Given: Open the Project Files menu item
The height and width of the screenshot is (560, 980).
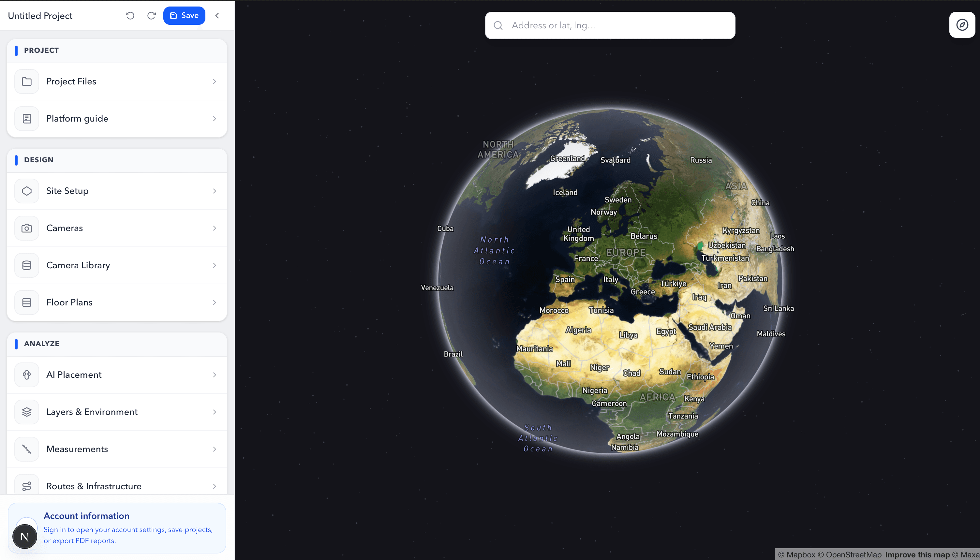Looking at the screenshot, I should pyautogui.click(x=71, y=81).
